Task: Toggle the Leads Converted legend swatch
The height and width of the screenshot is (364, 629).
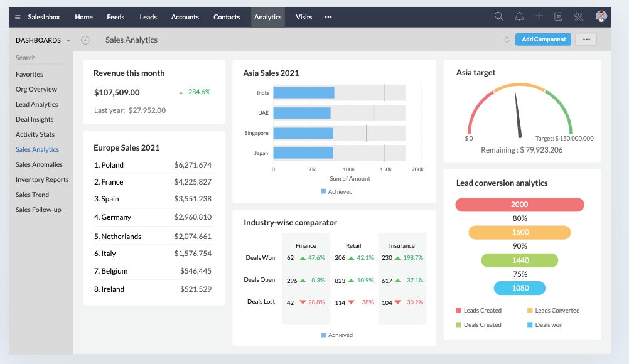Action: coord(530,310)
